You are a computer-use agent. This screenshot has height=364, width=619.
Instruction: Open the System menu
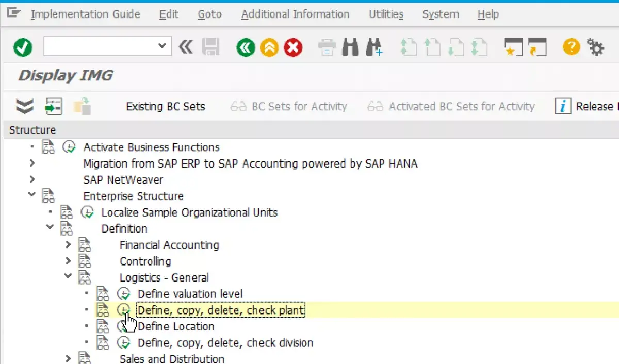(x=441, y=14)
